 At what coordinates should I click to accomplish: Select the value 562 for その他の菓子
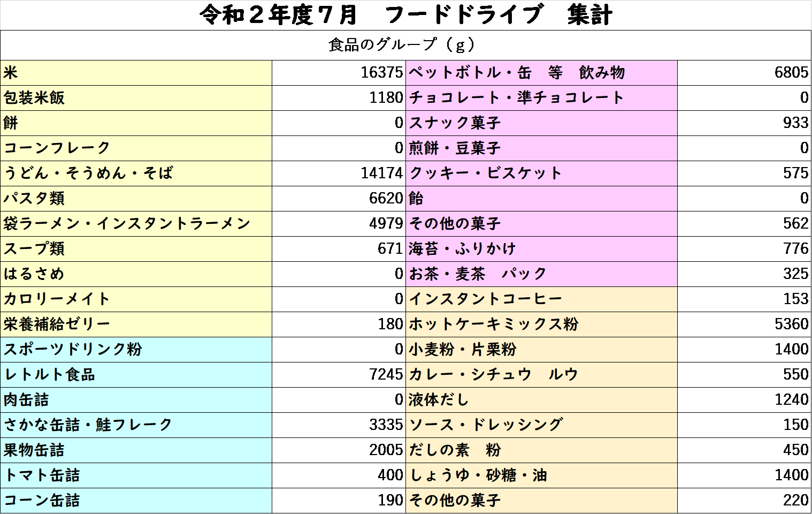tap(745, 224)
